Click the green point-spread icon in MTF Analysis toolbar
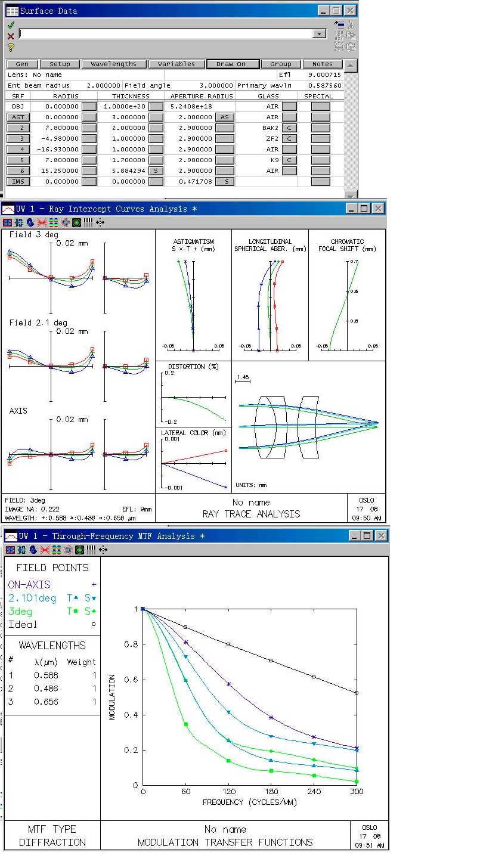The width and height of the screenshot is (477, 868). pyautogui.click(x=79, y=550)
